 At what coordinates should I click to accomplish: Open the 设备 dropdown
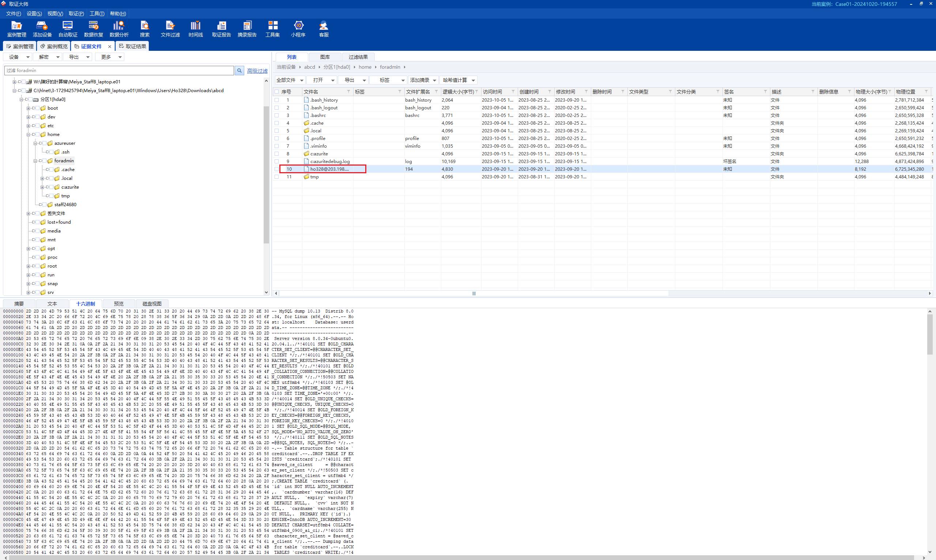point(17,57)
